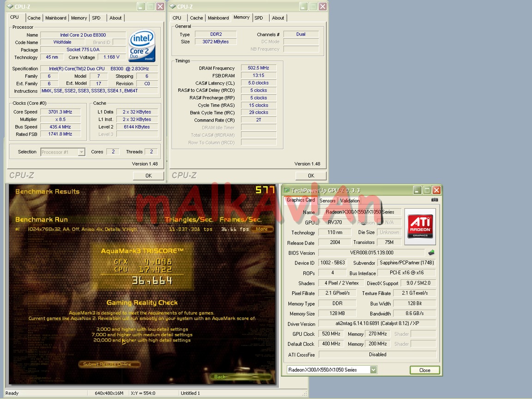Screen dimensions: 532x399
Task: Open the Radeon X300/X550/X1050 Series card dropdown
Action: click(x=373, y=370)
